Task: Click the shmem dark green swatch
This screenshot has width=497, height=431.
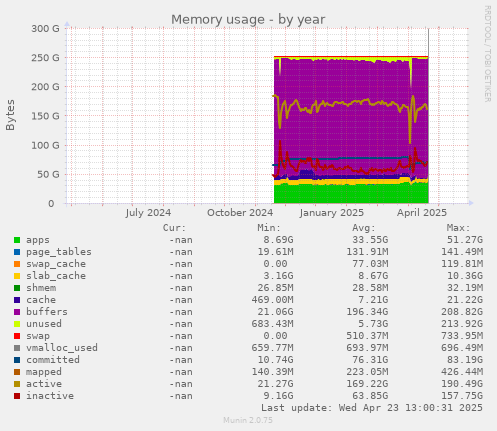Action: point(17,288)
